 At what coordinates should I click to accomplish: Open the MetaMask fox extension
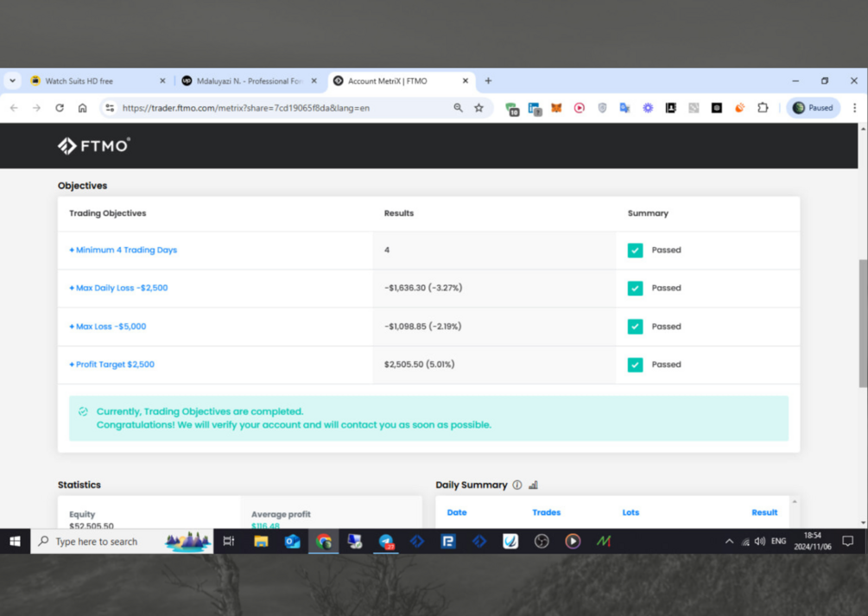(556, 108)
